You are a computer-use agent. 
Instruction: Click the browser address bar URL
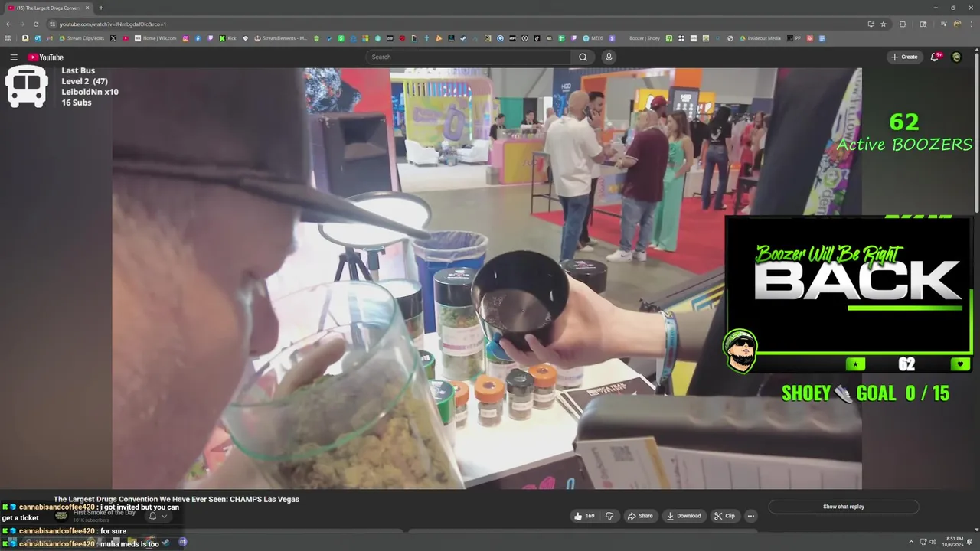(113, 24)
